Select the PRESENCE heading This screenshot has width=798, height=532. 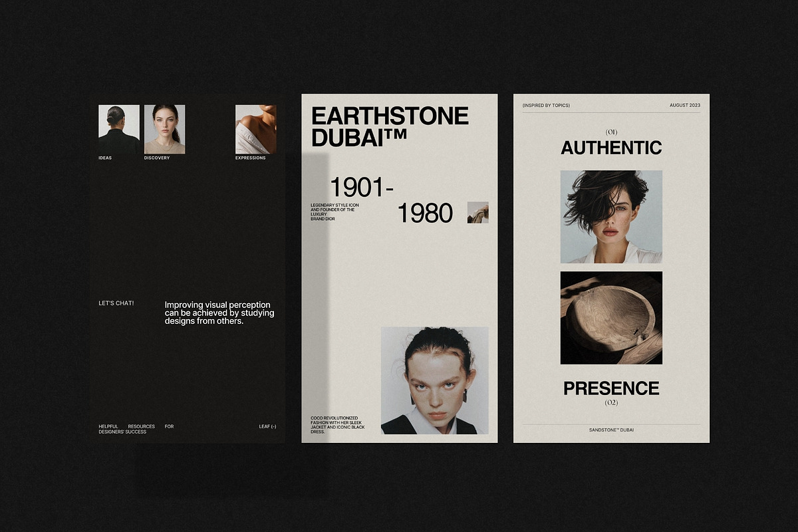611,388
